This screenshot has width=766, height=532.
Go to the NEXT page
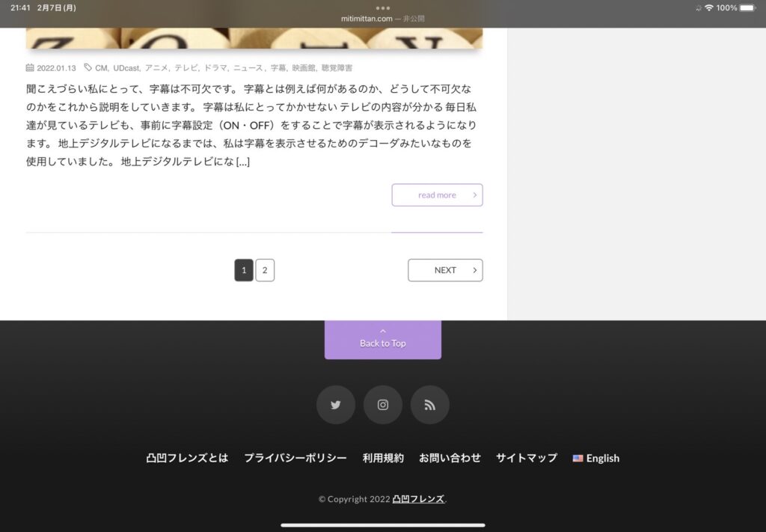446,270
